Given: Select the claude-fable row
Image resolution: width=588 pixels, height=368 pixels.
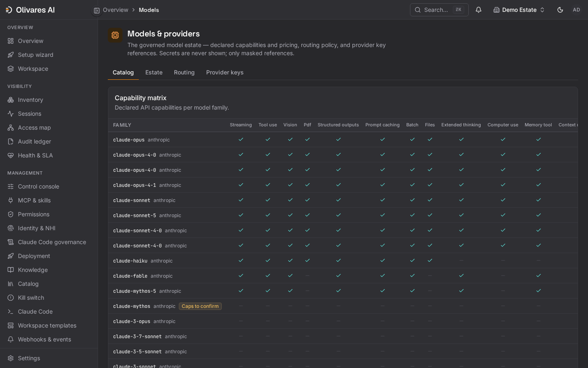Looking at the screenshot, I should coord(343,276).
